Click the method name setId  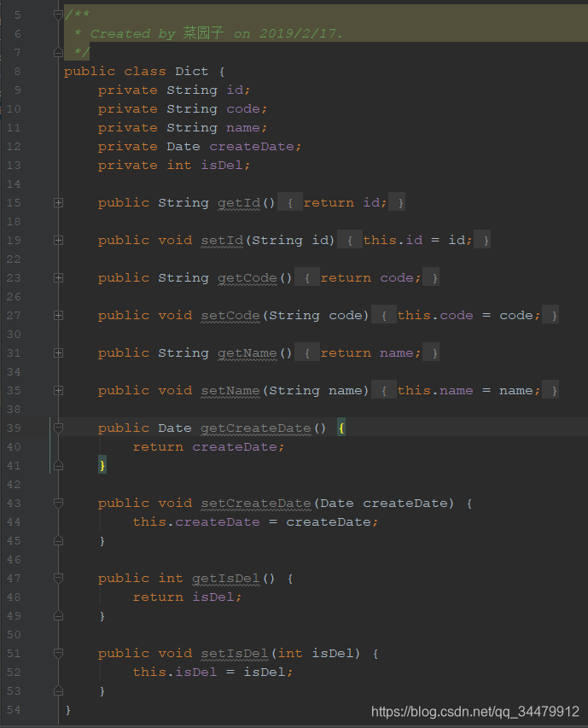(222, 241)
